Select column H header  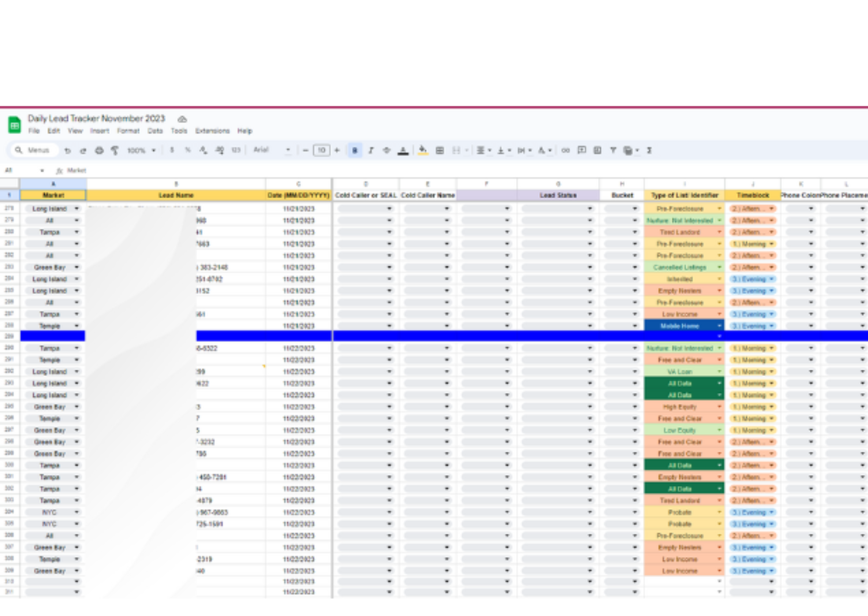pos(622,184)
